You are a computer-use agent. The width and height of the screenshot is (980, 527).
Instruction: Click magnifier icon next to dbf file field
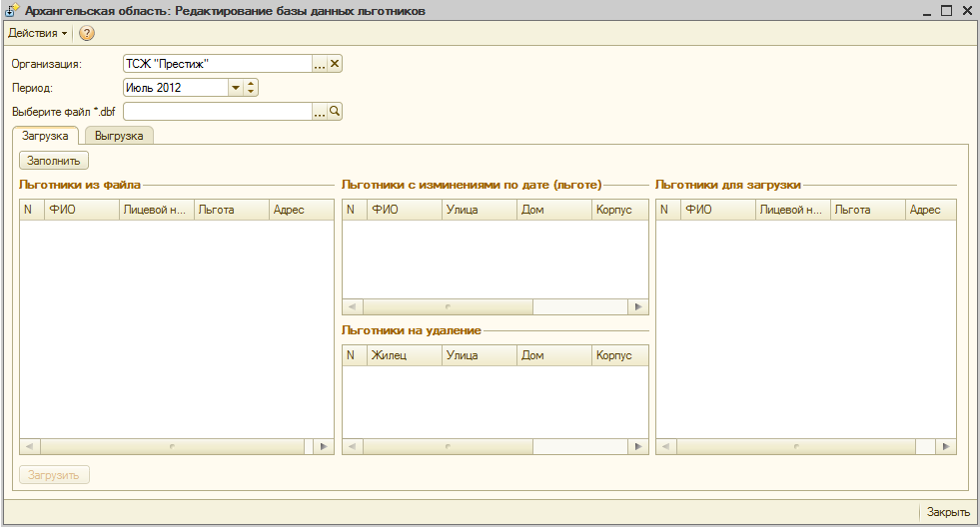[336, 112]
